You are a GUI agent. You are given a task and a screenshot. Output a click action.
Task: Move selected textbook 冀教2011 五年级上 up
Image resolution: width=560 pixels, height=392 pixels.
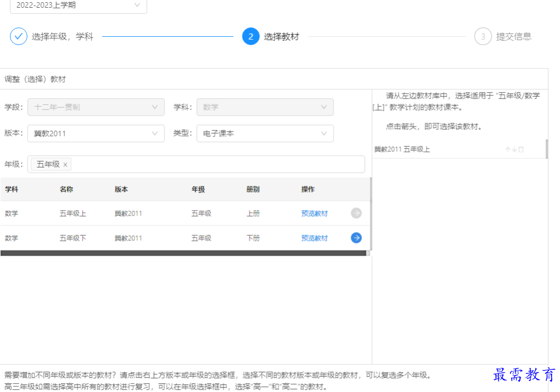point(507,150)
